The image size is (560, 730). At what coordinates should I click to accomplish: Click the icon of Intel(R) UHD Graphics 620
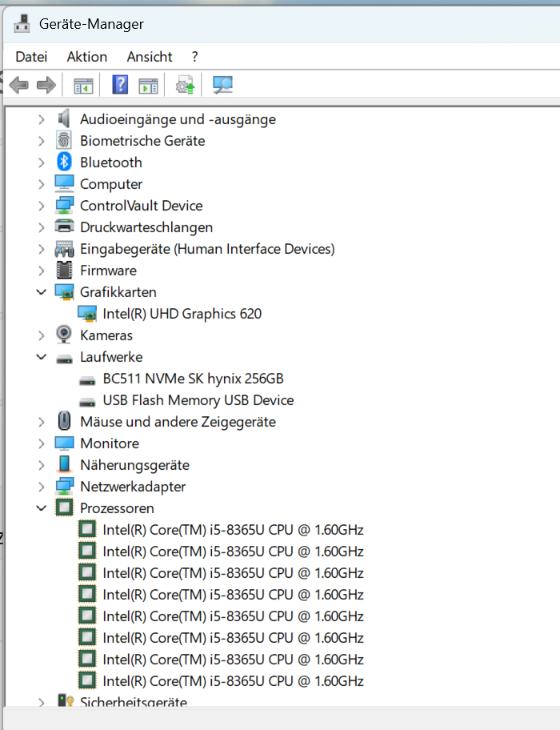pyautogui.click(x=87, y=314)
